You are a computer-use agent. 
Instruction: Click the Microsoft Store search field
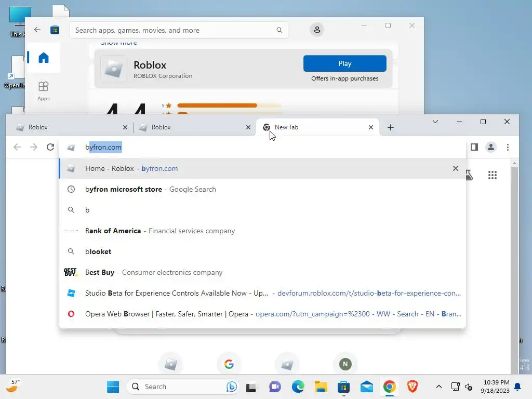coord(179,30)
